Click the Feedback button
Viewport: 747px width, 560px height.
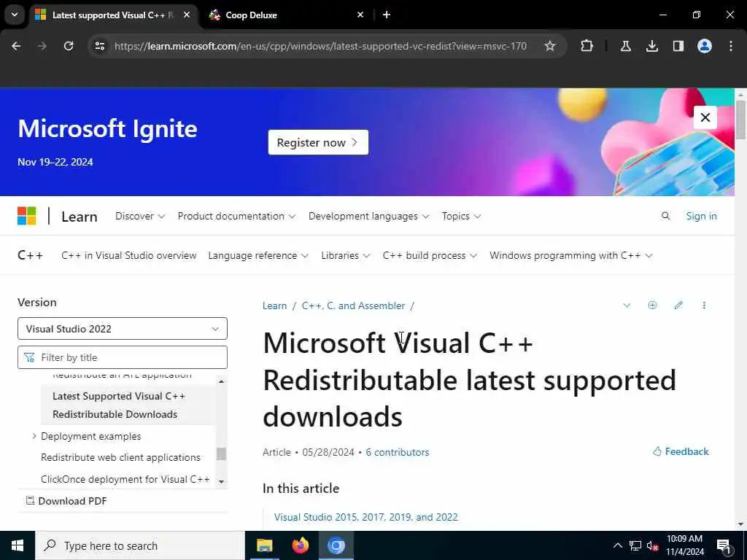click(x=681, y=451)
